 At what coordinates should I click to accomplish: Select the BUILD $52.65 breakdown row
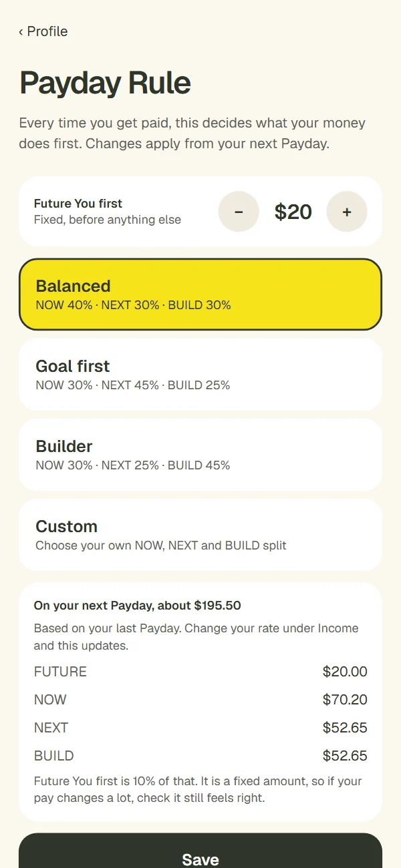pos(200,756)
